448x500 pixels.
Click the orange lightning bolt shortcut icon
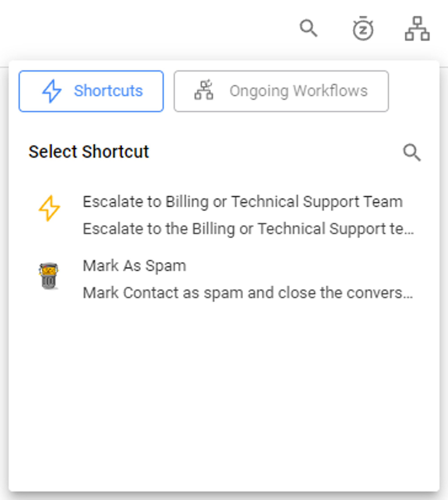click(x=49, y=208)
